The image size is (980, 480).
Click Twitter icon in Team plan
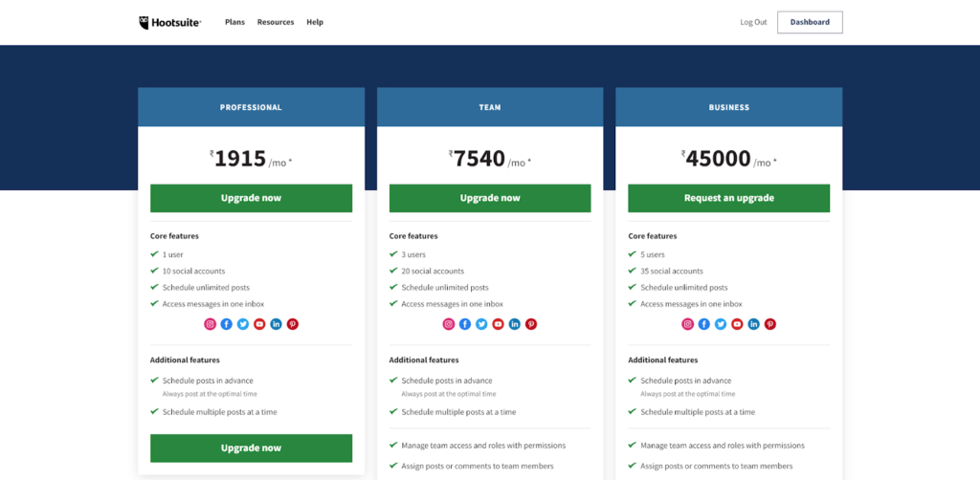(481, 324)
